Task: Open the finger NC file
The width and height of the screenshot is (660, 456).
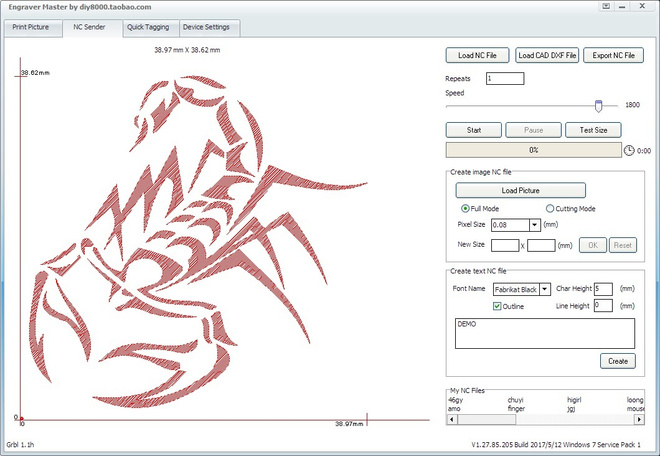Action: tap(516, 408)
